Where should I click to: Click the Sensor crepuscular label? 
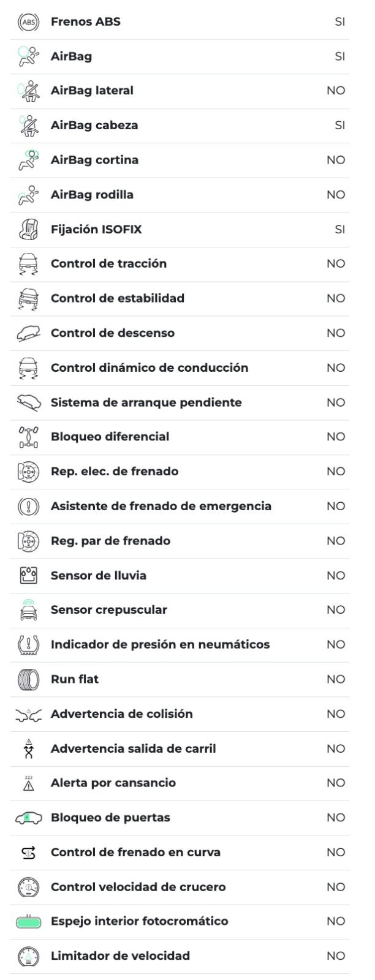[x=108, y=610]
